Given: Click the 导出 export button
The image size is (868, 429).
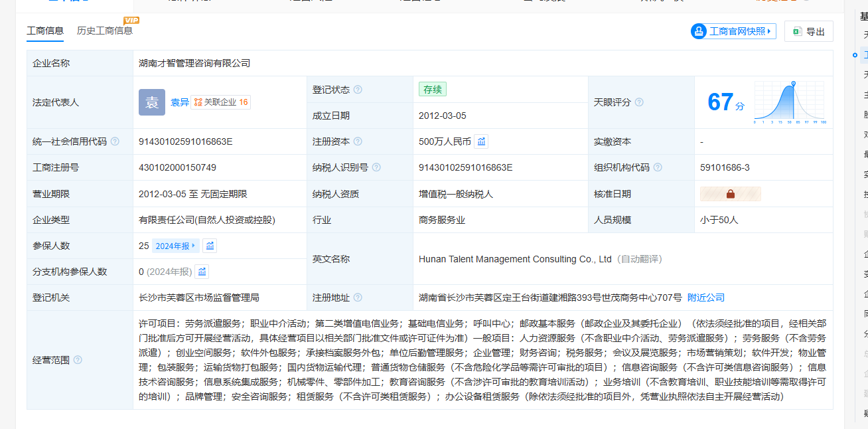Looking at the screenshot, I should tap(808, 31).
